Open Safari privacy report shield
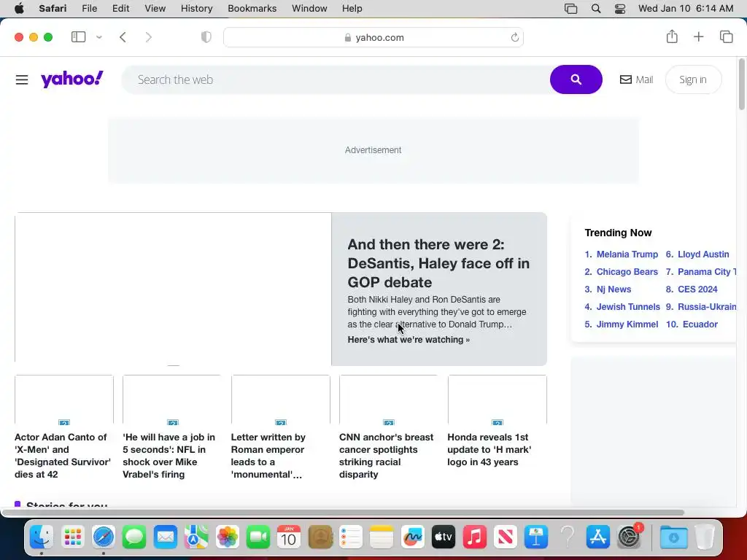The width and height of the screenshot is (747, 560). tap(206, 36)
